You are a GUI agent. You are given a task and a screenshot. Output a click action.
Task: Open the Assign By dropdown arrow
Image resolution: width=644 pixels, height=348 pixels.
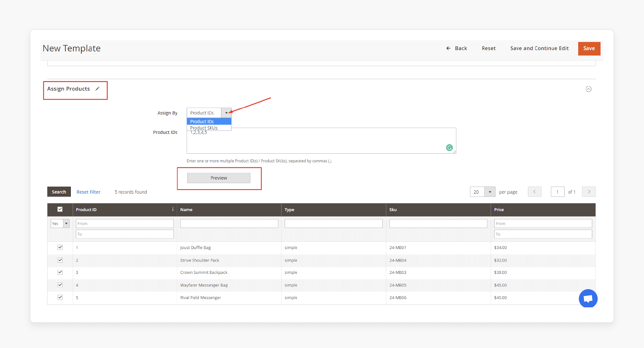(226, 113)
